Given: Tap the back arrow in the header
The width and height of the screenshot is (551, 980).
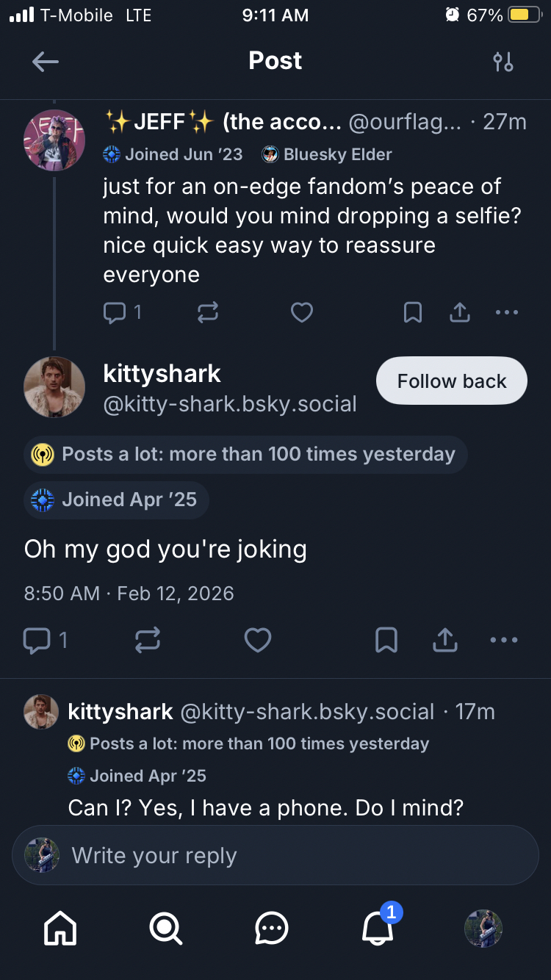Looking at the screenshot, I should pyautogui.click(x=46, y=62).
